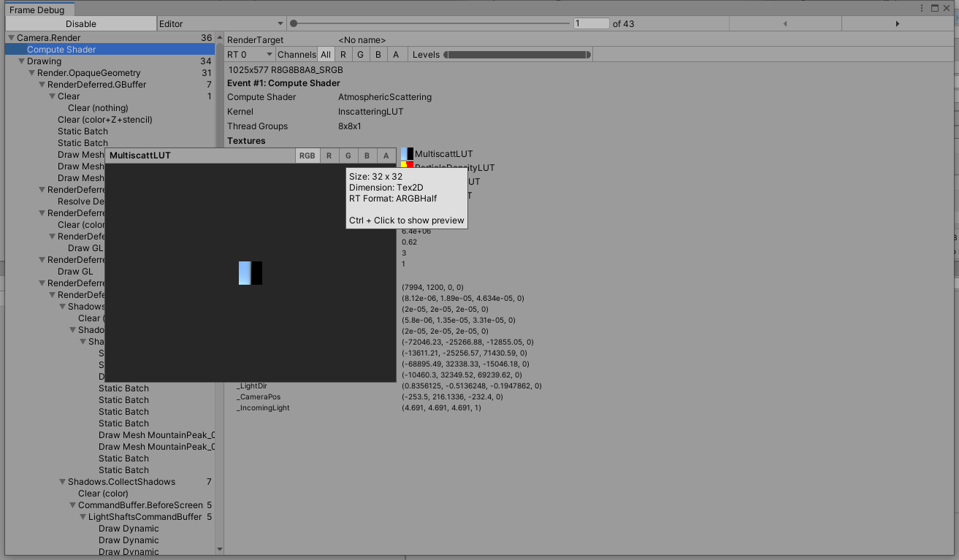Select the Compute Shader event row

[x=110, y=50]
